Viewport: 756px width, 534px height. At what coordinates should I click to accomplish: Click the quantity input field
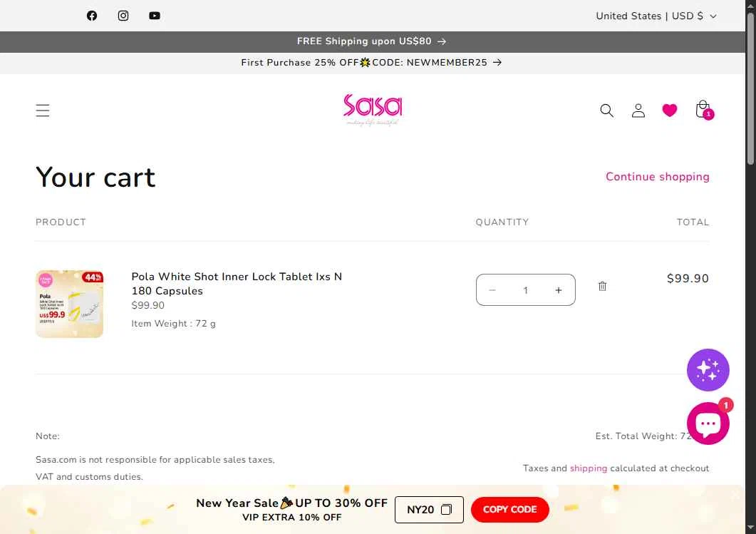coord(525,290)
